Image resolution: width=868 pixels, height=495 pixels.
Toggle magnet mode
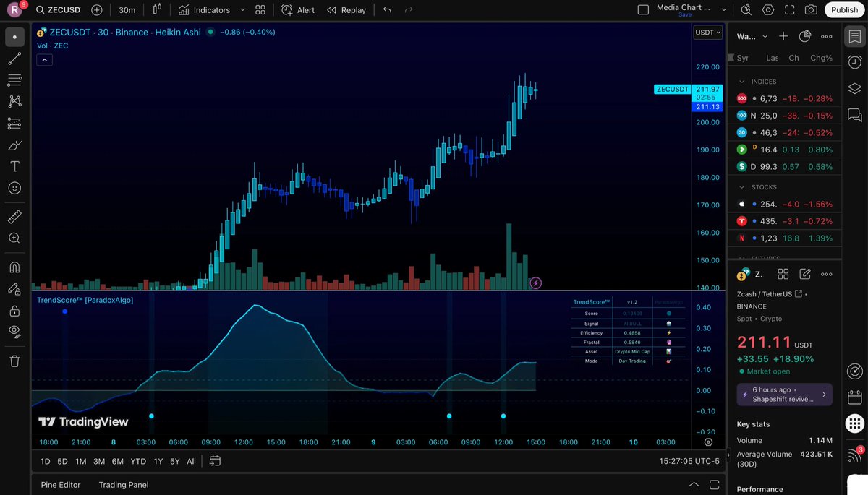[x=14, y=267]
